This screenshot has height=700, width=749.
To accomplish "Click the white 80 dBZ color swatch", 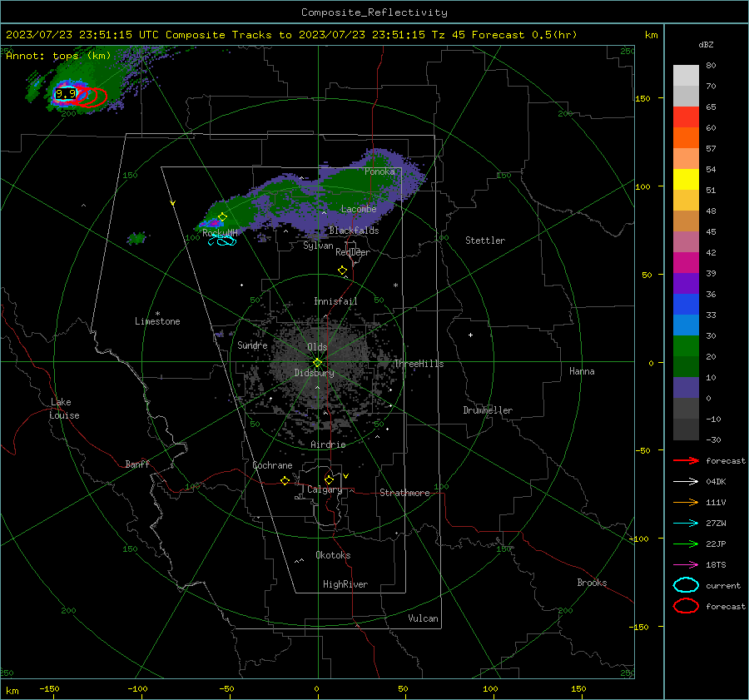I will [686, 75].
